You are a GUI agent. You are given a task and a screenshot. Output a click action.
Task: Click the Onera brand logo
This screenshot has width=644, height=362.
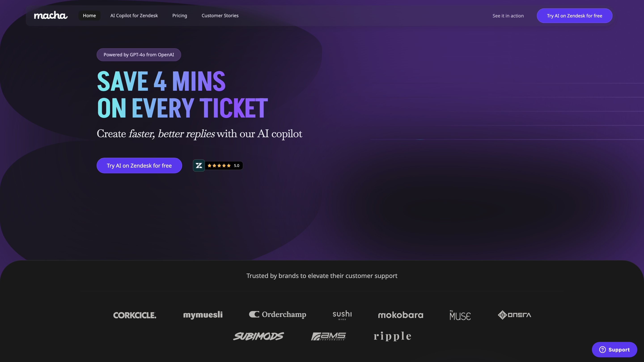tap(514, 315)
